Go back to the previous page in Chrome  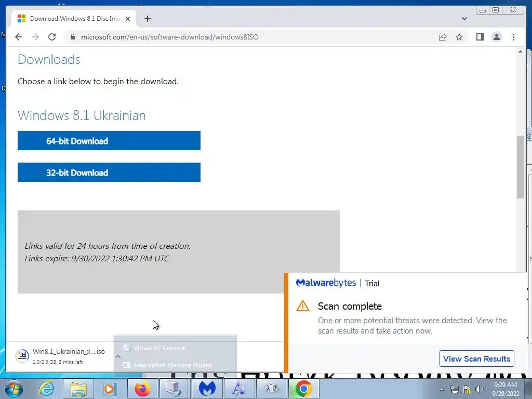[19, 37]
